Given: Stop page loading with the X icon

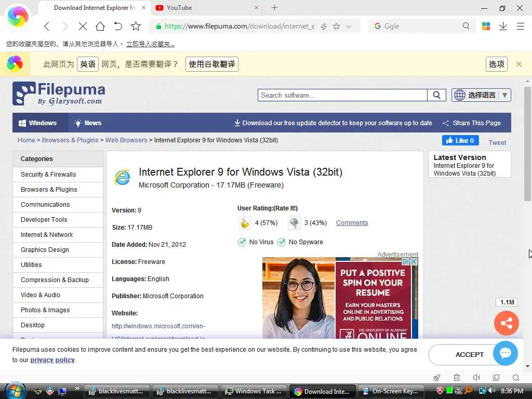Looking at the screenshot, I should click(x=83, y=26).
